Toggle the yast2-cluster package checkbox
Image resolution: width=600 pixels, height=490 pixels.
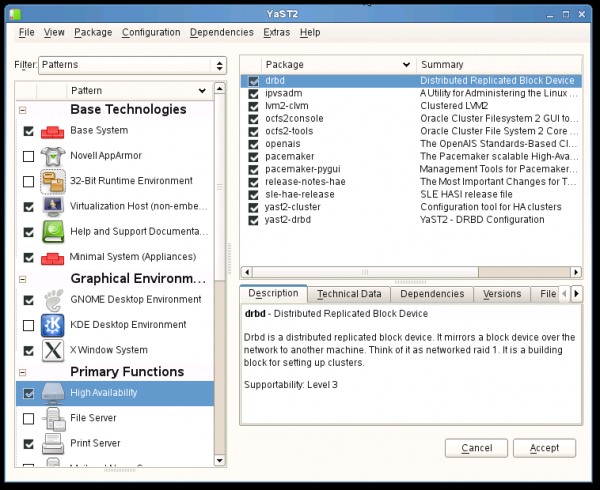(x=253, y=207)
